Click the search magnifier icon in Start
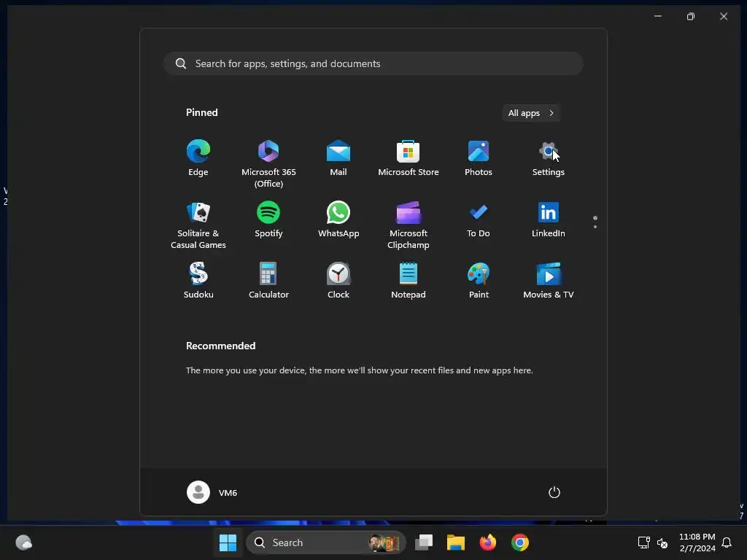747x560 pixels. tap(181, 63)
